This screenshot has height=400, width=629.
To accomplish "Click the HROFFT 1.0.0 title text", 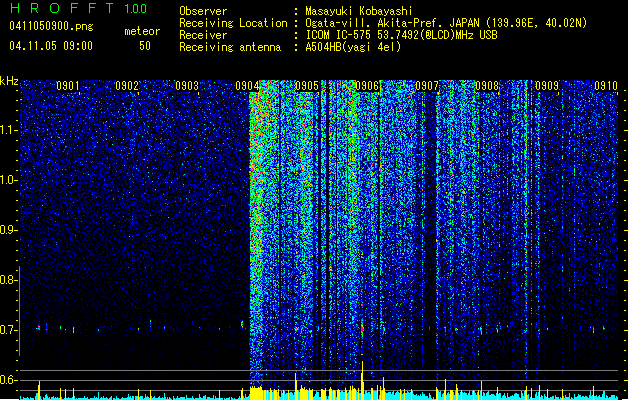I will tap(79, 8).
